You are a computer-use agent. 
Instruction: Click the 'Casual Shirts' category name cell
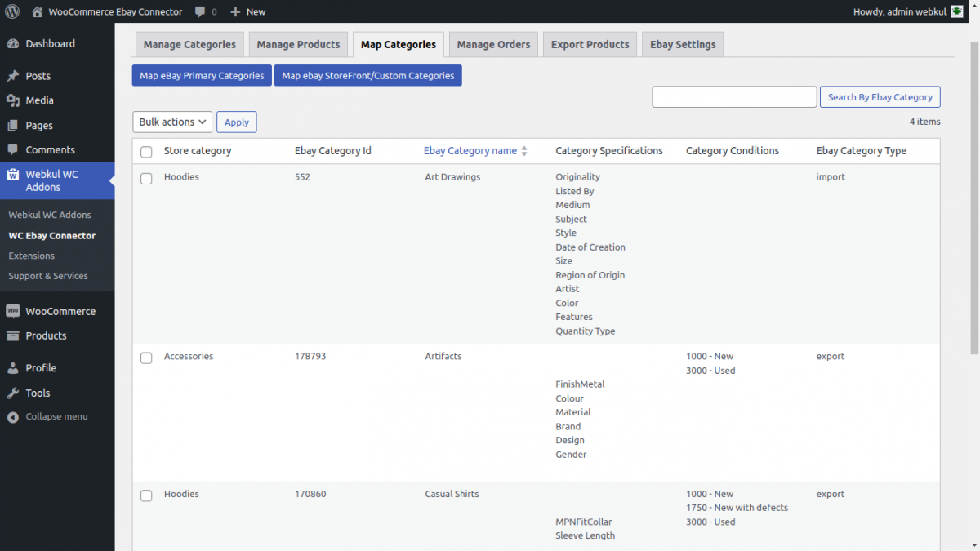click(x=452, y=494)
